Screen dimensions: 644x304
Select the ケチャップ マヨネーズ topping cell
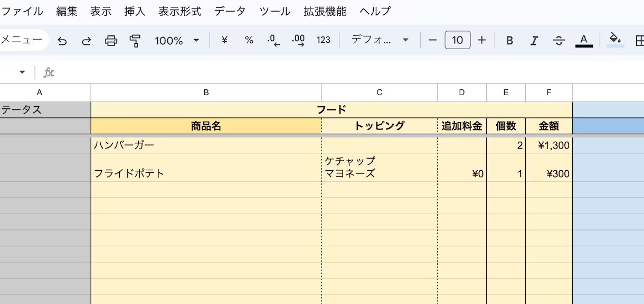(x=380, y=168)
